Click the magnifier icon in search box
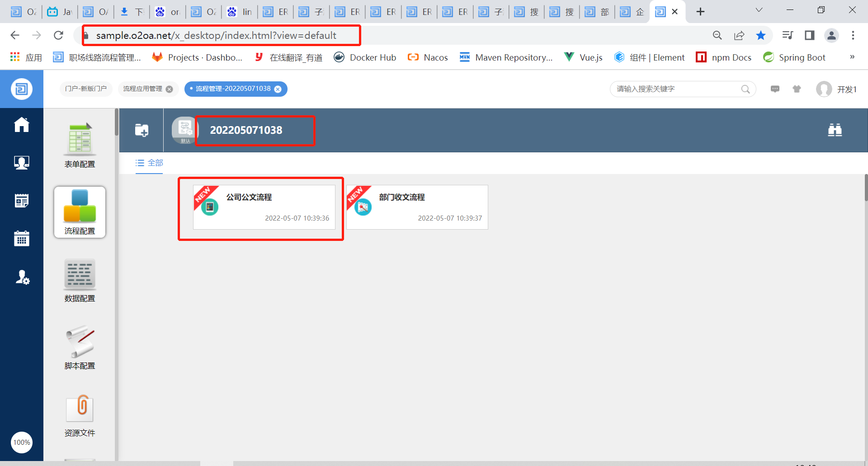 (x=745, y=89)
